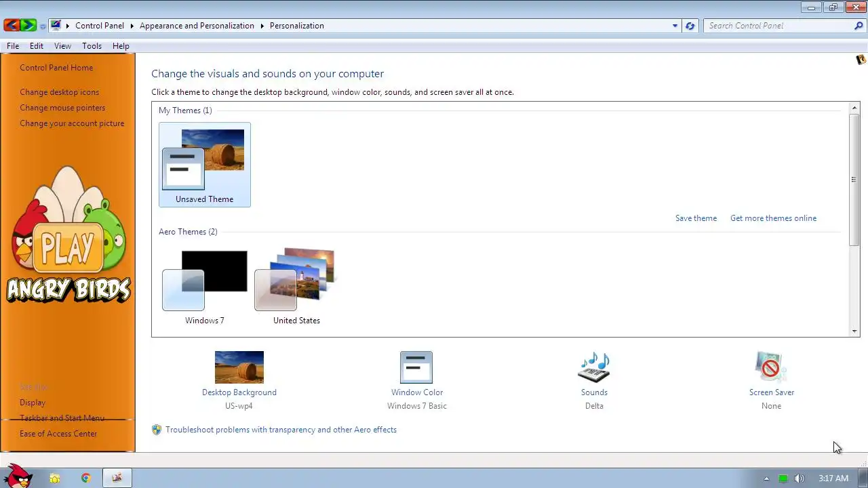The width and height of the screenshot is (868, 488).
Task: Click the Angry Birds Play image
Action: pos(68,235)
